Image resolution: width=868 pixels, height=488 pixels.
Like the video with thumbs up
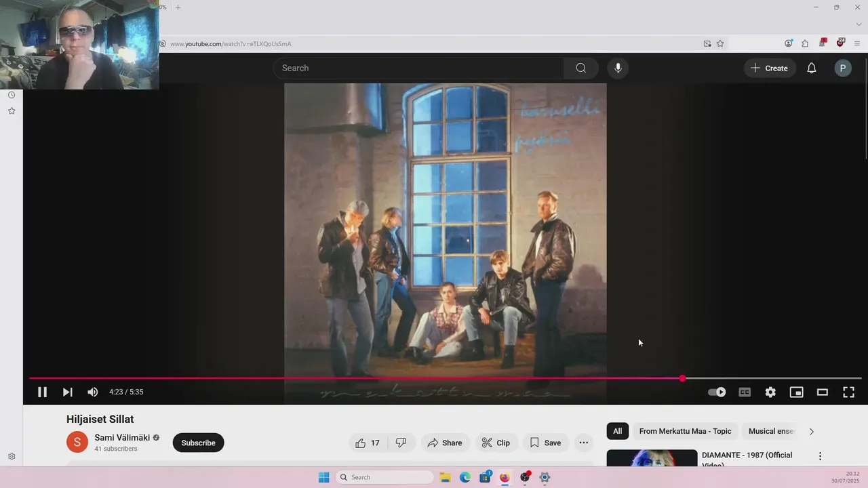pos(368,443)
